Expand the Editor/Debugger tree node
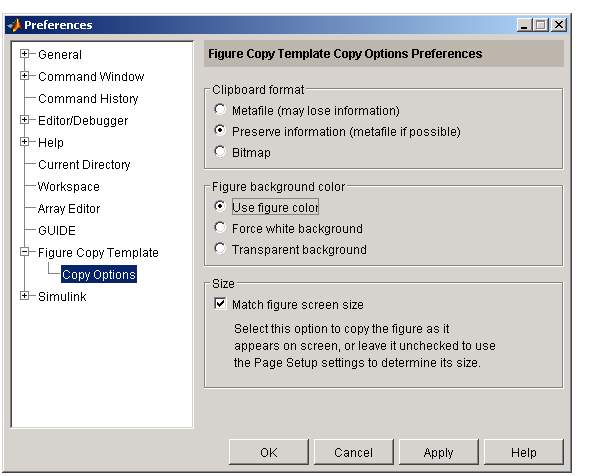Image resolution: width=601 pixels, height=476 pixels. 25,120
